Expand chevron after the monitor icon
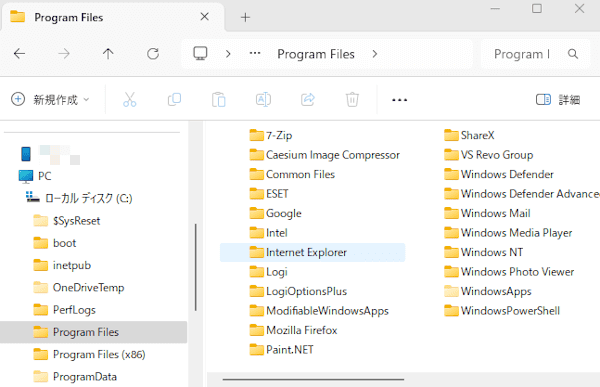This screenshot has width=600, height=387. (228, 54)
